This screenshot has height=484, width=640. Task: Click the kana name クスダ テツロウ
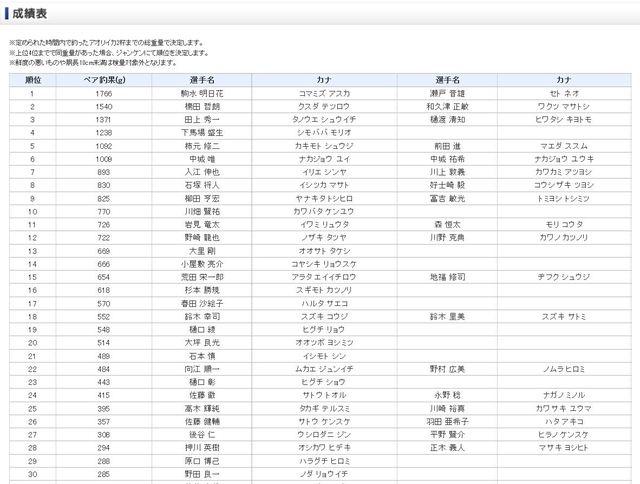pyautogui.click(x=325, y=105)
